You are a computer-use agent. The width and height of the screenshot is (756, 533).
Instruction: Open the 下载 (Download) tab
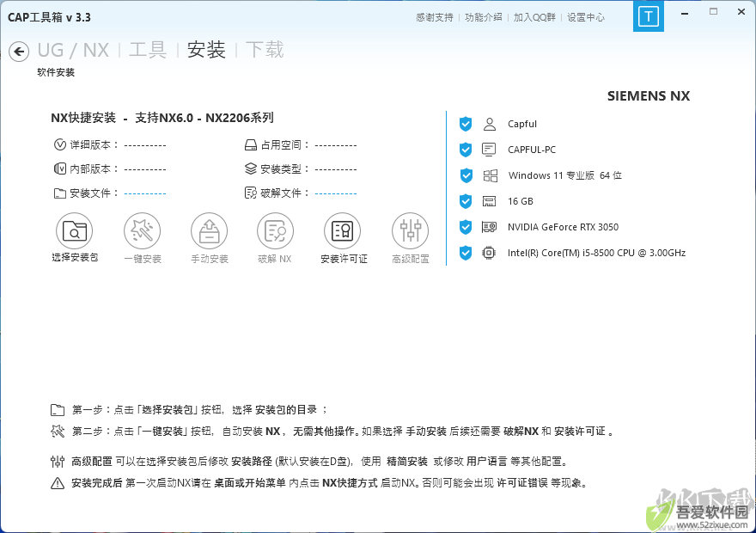pyautogui.click(x=265, y=50)
